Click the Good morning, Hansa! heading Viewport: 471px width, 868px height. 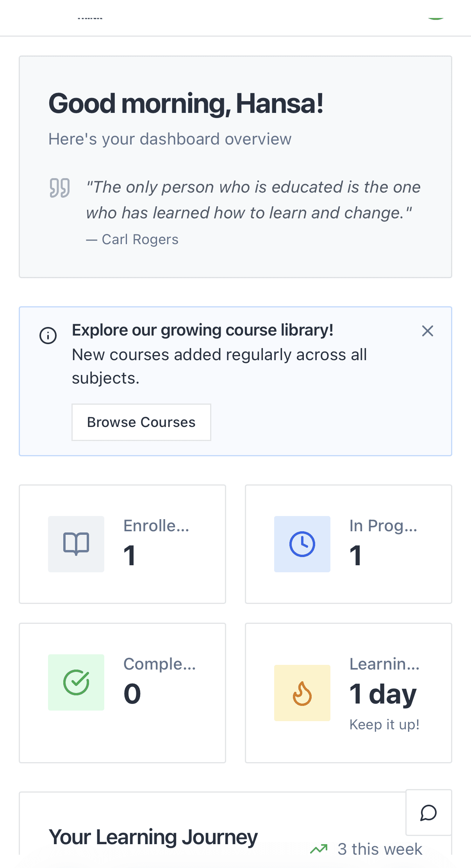[x=186, y=104]
